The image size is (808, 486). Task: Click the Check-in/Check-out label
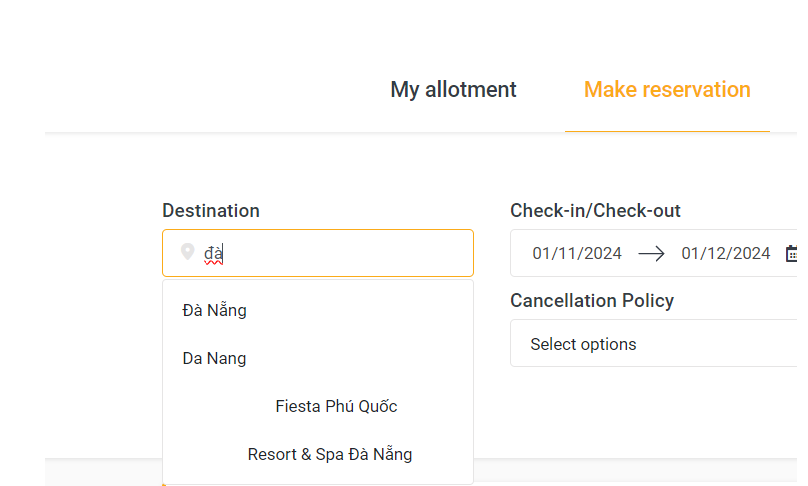point(595,211)
